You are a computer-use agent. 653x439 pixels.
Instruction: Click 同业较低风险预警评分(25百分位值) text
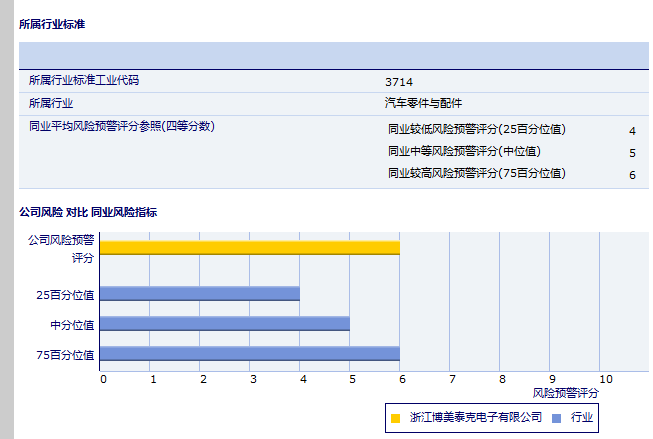476,129
